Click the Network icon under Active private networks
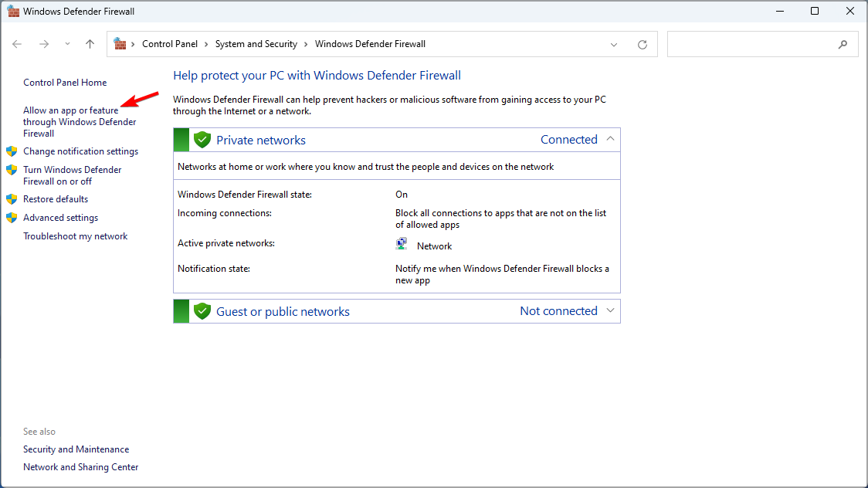Image resolution: width=868 pixels, height=488 pixels. click(x=402, y=243)
